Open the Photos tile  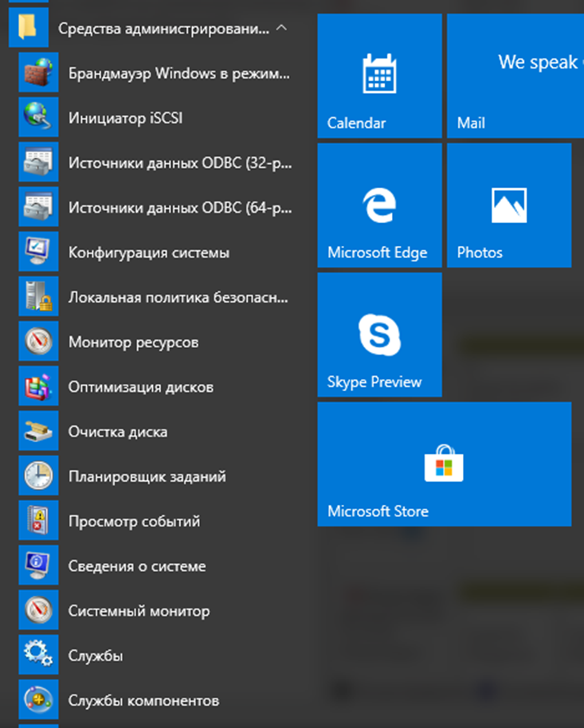pyautogui.click(x=509, y=205)
